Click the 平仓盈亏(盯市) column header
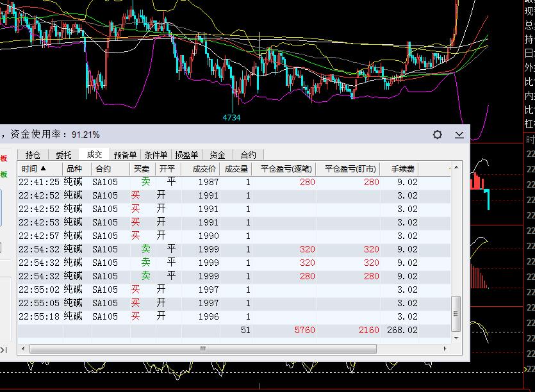Screen dimensions: 535x392 coord(349,169)
